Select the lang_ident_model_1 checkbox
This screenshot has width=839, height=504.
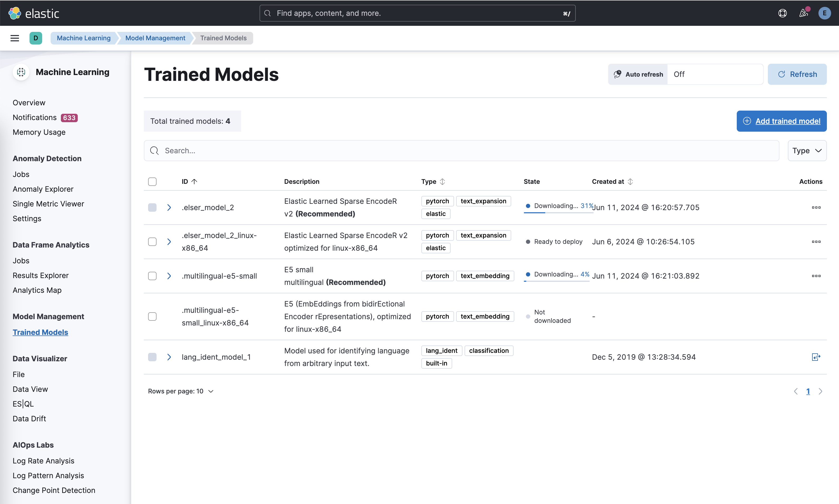(152, 357)
